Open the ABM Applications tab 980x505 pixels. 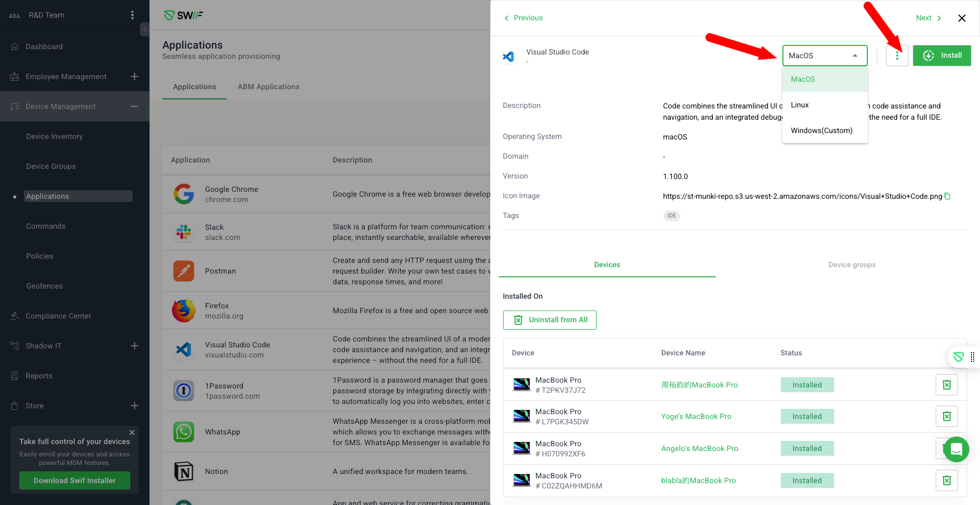(x=268, y=87)
